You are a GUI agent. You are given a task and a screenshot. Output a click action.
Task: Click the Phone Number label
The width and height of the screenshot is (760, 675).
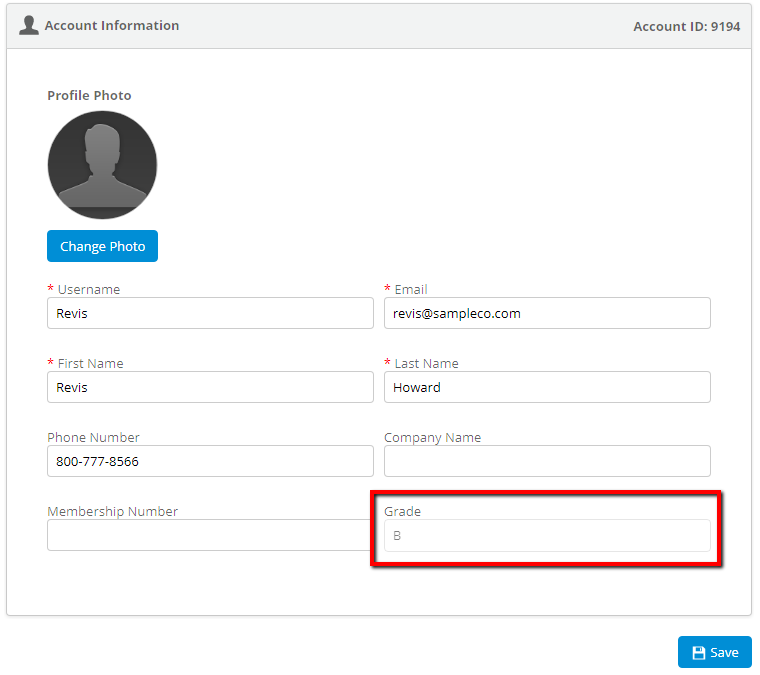(93, 438)
